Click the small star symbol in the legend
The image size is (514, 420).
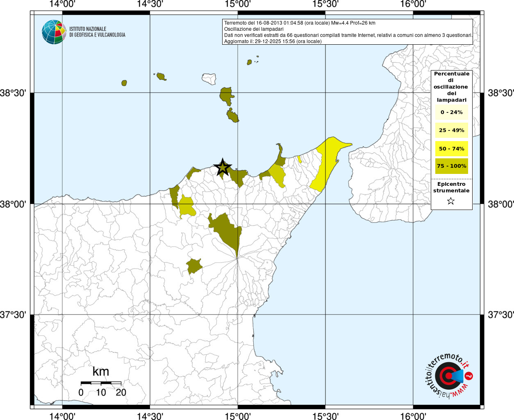[451, 201]
